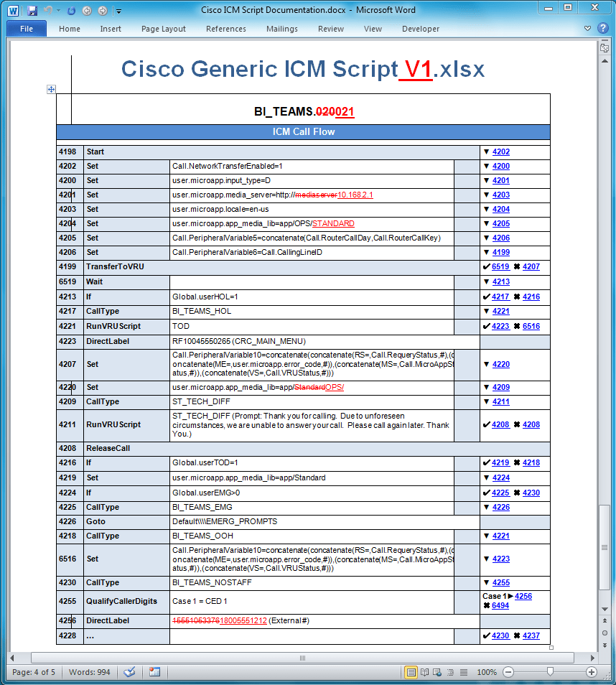Viewport: 616px width, 685px height.
Task: Click the blue Repeat/Redo icon
Action: [71, 11]
